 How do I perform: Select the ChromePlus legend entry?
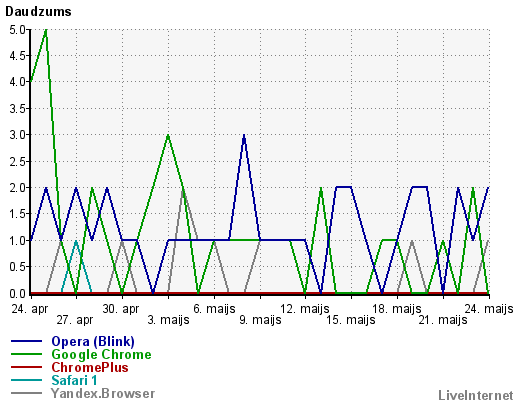[x=90, y=367]
